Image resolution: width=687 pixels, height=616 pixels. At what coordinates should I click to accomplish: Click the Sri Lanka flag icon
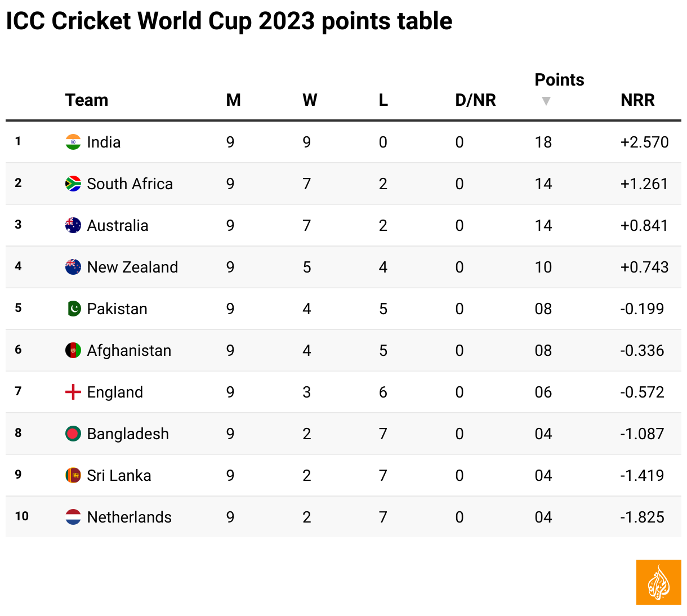point(73,475)
